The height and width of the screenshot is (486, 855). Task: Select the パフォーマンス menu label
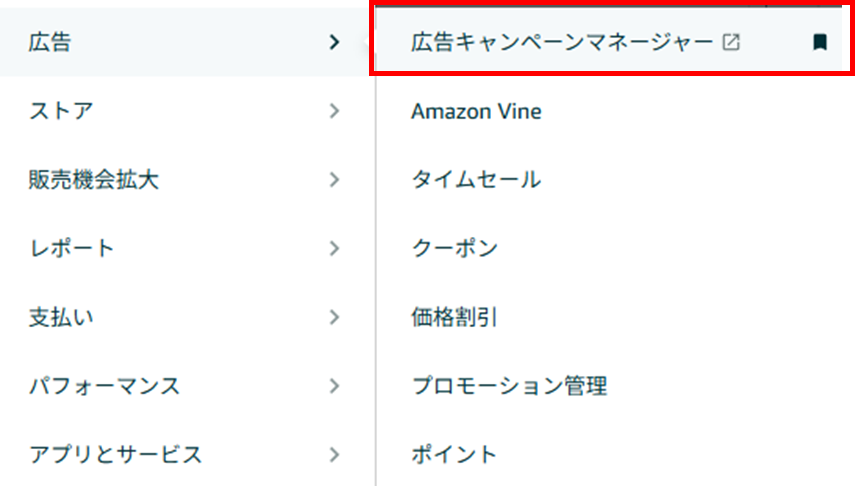(x=105, y=385)
